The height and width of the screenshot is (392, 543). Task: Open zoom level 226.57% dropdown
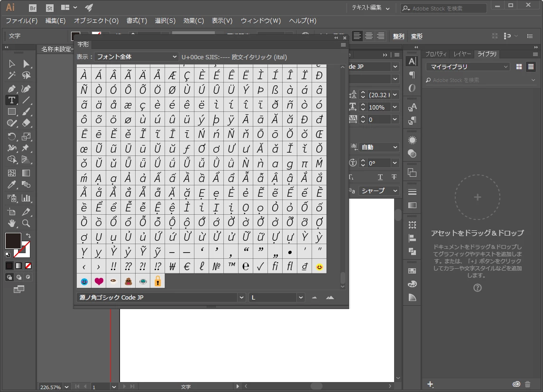pyautogui.click(x=66, y=387)
